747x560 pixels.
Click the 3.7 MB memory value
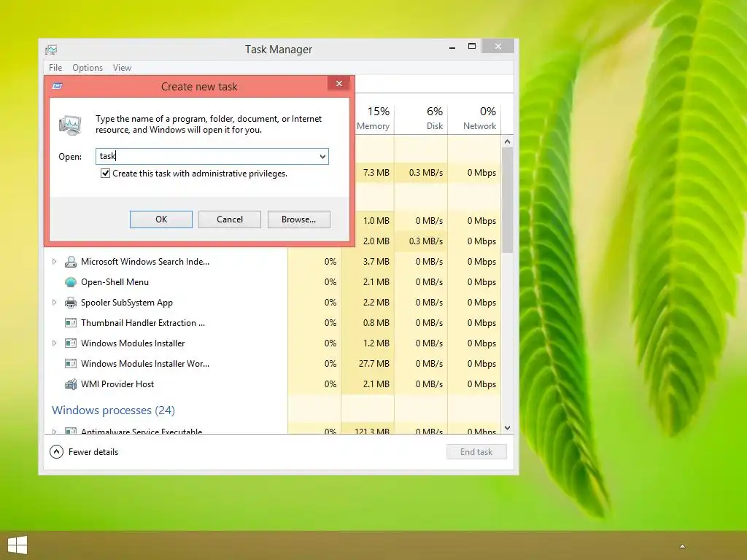click(376, 262)
